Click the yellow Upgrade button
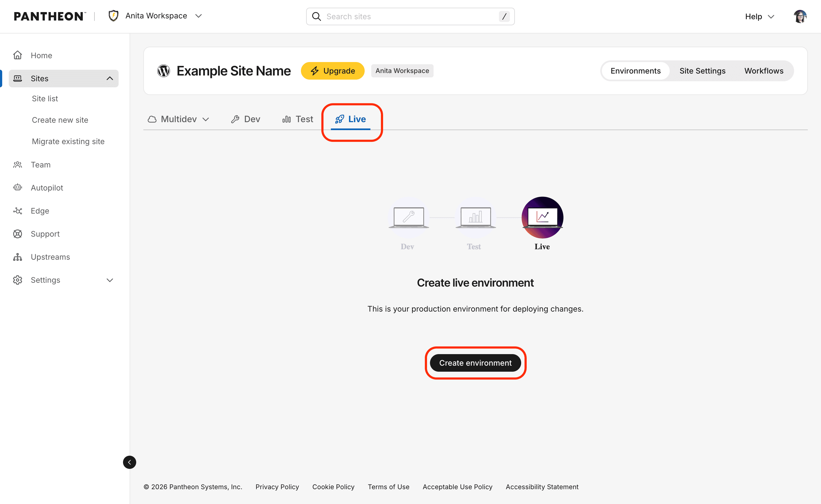 click(333, 71)
